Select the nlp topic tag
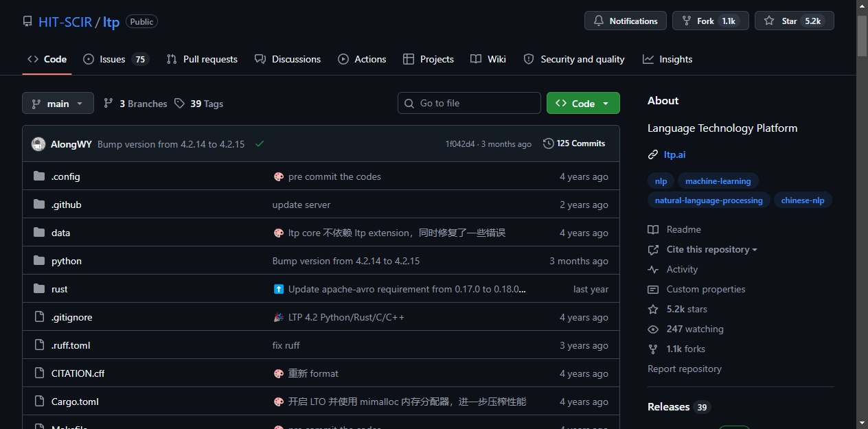This screenshot has height=429, width=868. [x=661, y=181]
